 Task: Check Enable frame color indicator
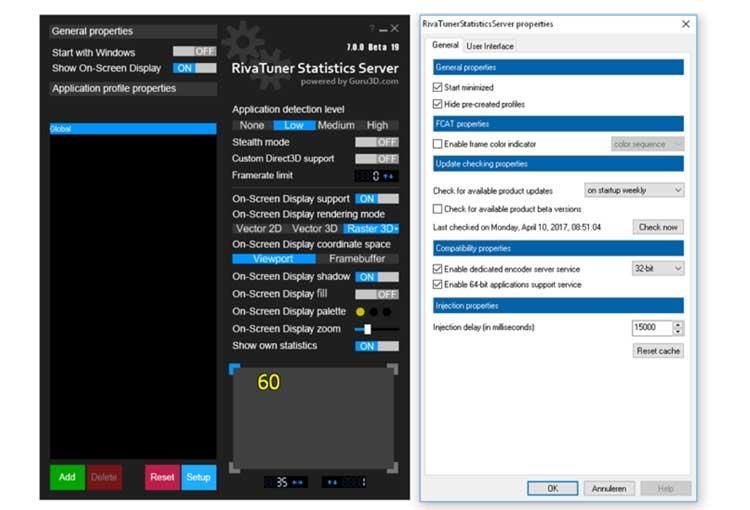click(x=437, y=144)
